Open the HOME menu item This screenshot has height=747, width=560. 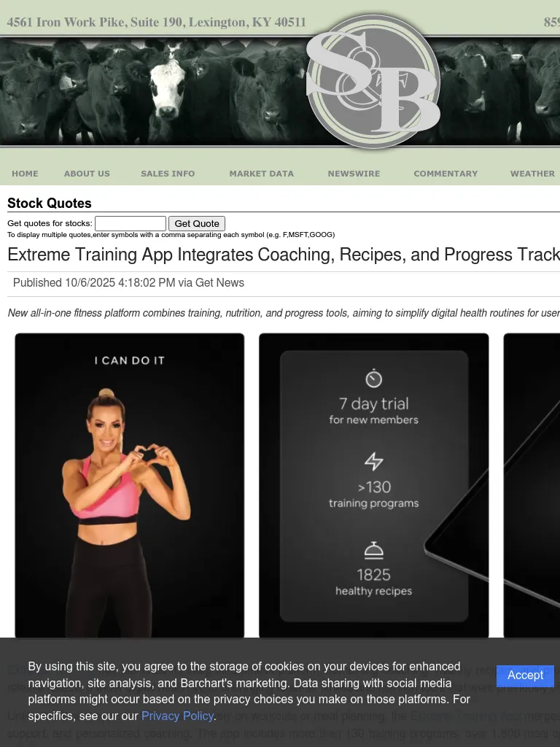point(25,174)
